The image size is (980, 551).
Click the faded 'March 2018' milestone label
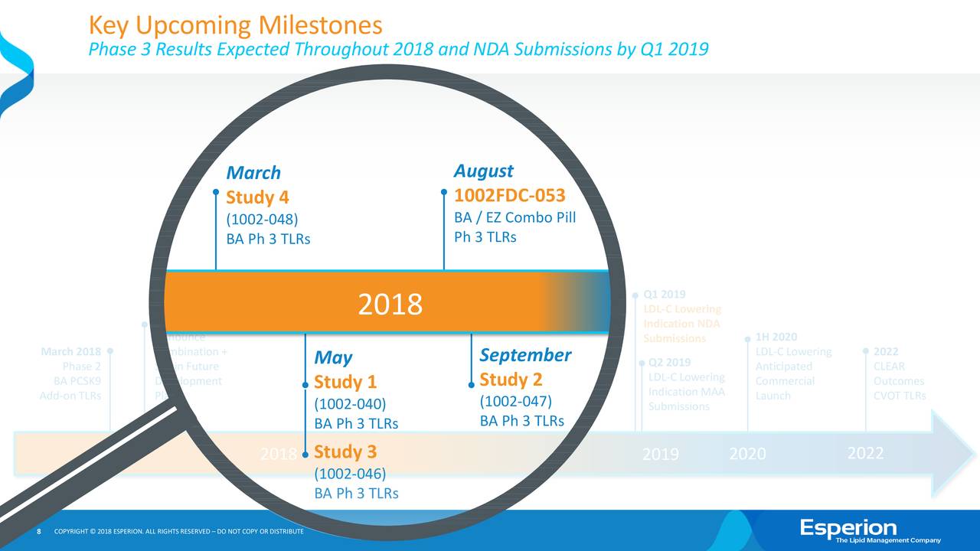point(70,351)
